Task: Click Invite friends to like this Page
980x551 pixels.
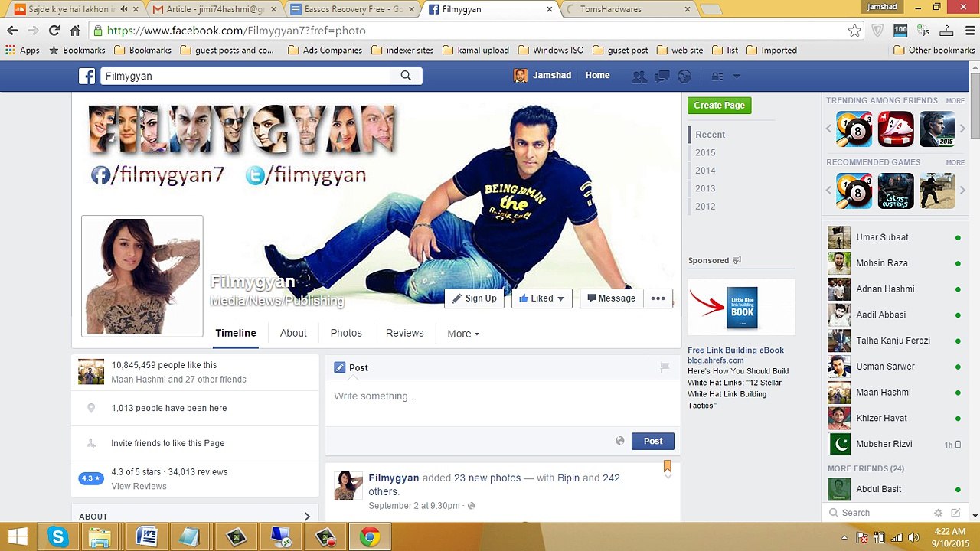Action: pyautogui.click(x=168, y=443)
